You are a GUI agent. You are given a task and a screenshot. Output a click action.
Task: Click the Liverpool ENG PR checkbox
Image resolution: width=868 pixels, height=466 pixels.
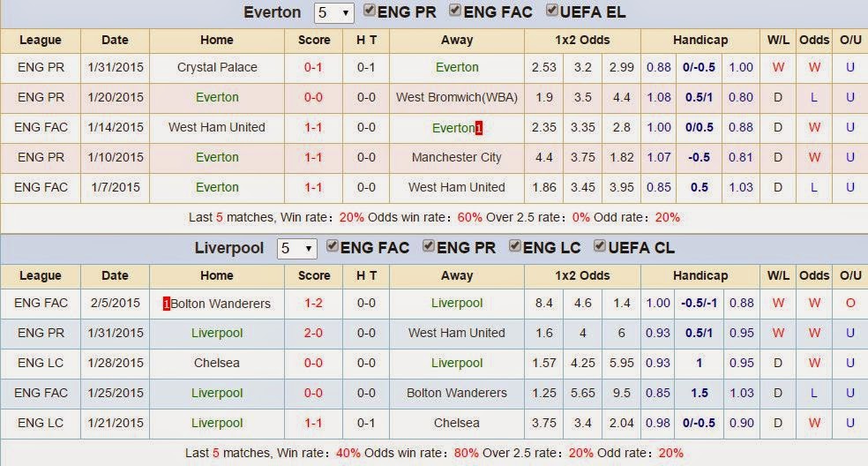pyautogui.click(x=429, y=245)
